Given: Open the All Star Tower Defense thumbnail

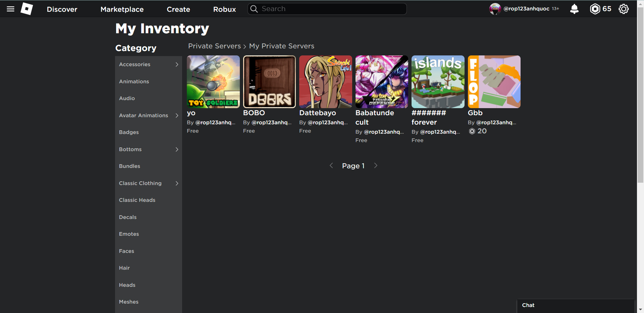Looking at the screenshot, I should (382, 82).
